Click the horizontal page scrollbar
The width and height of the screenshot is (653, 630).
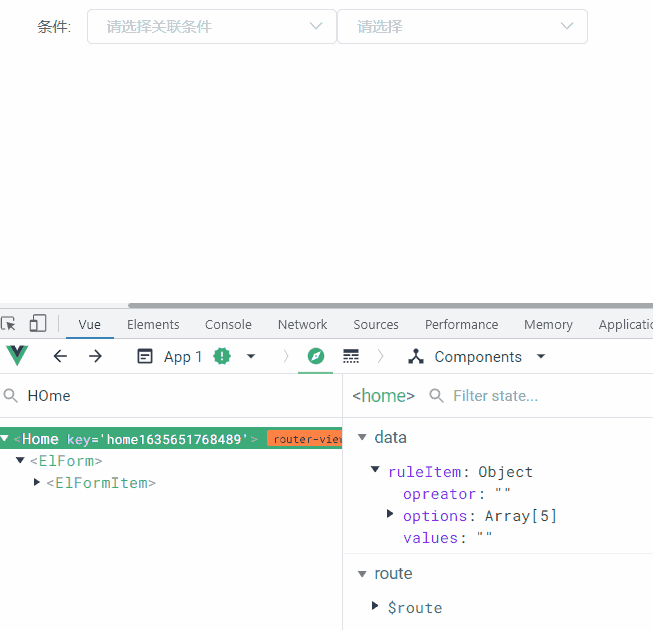click(x=390, y=306)
